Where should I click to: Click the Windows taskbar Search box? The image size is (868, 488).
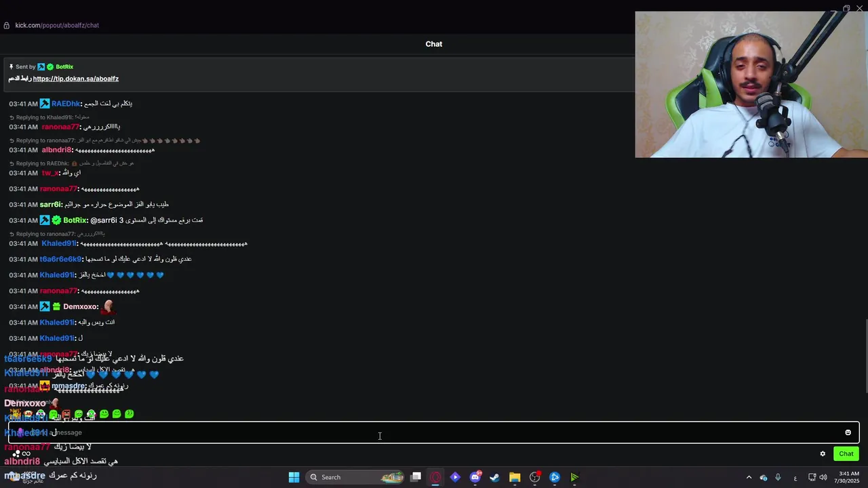coord(356,477)
